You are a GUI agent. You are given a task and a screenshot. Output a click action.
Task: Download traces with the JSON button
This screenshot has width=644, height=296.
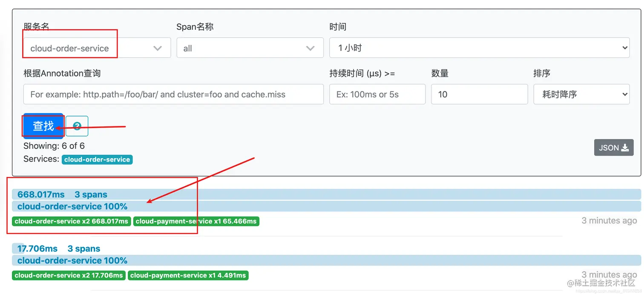[614, 148]
